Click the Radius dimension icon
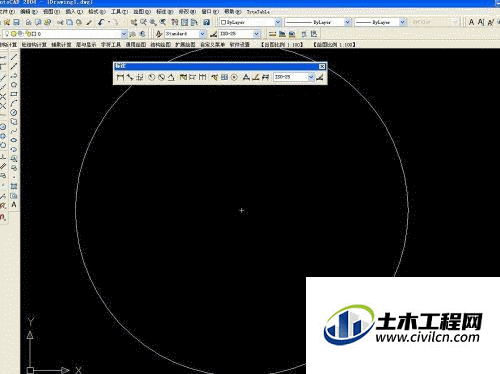Viewport: 500px width, 374px height. point(152,77)
